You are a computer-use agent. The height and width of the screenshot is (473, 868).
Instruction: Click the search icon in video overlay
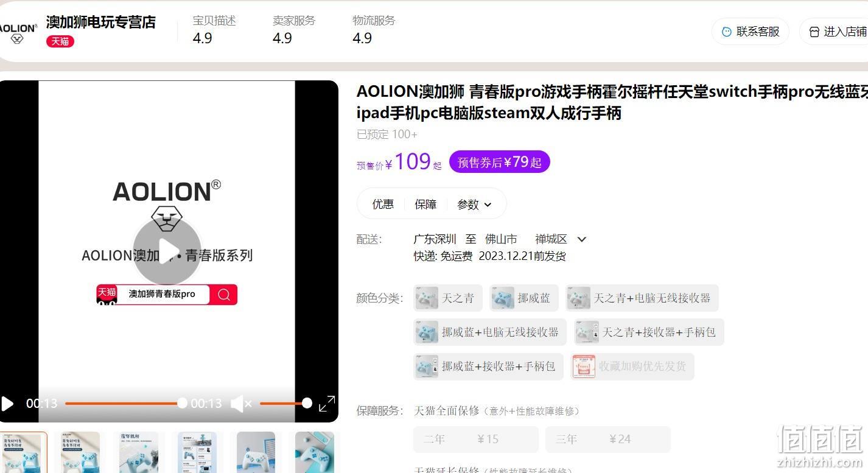[x=224, y=295]
